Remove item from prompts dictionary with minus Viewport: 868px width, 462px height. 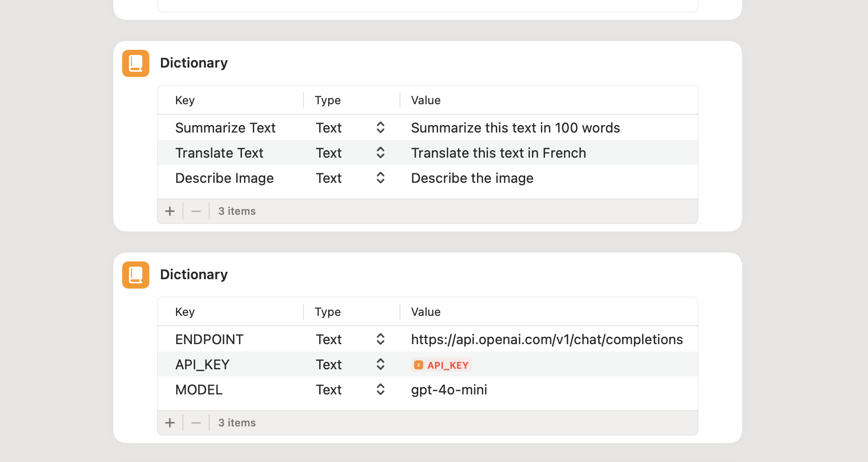[196, 211]
